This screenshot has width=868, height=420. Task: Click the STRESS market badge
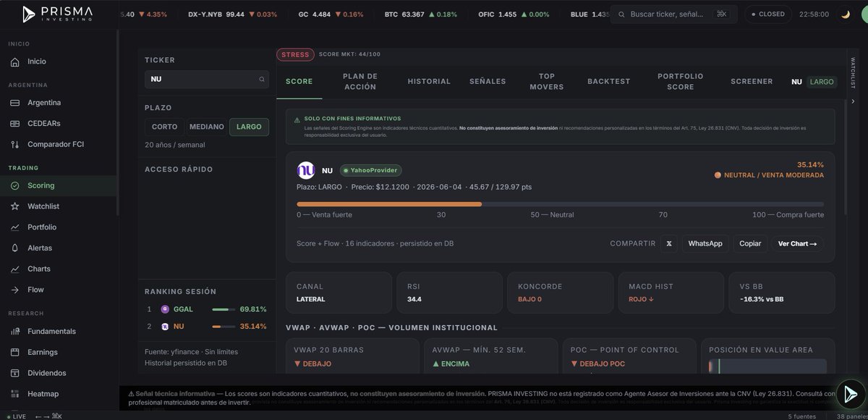click(294, 54)
